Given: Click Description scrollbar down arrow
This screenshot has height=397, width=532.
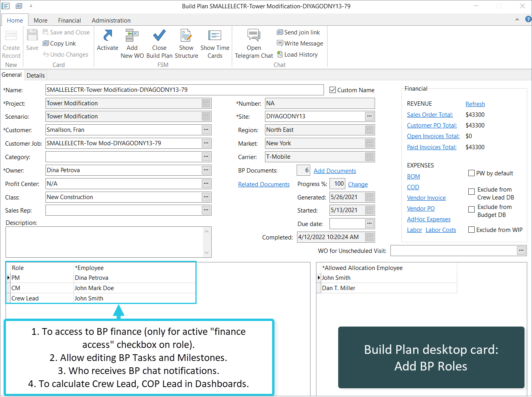Looking at the screenshot, I should (207, 253).
